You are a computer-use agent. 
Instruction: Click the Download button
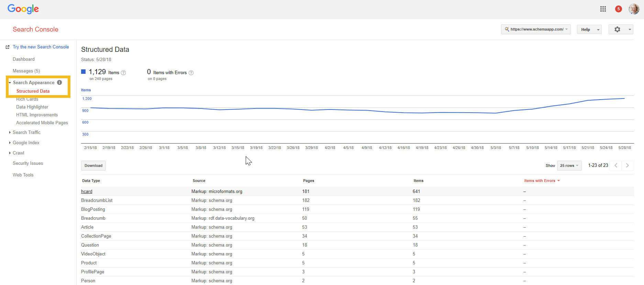93,166
